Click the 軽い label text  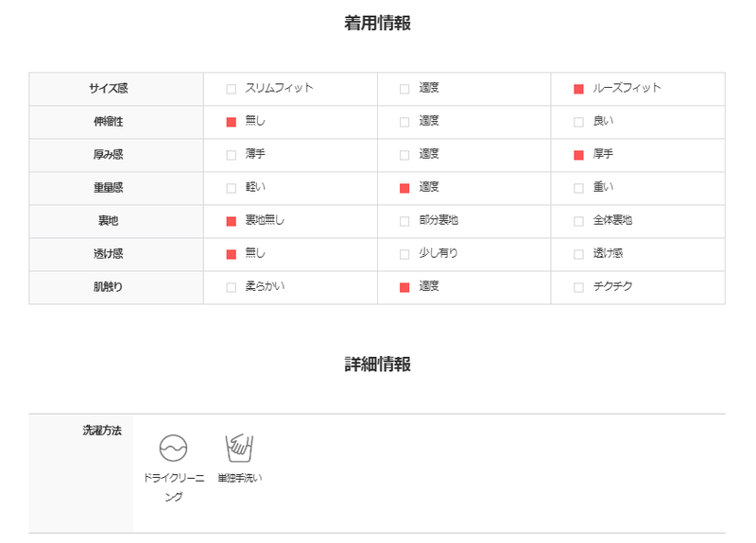(x=255, y=187)
